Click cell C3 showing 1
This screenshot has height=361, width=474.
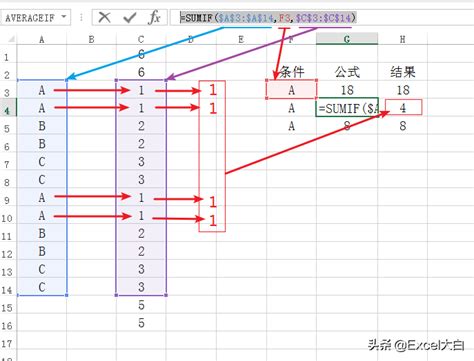[x=141, y=90]
